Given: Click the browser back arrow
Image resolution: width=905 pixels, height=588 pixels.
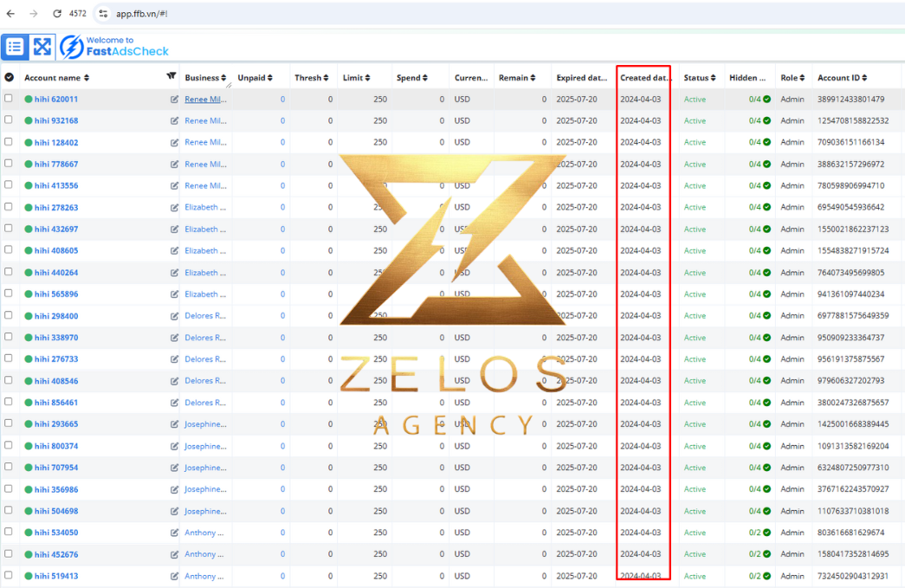Looking at the screenshot, I should click(x=10, y=13).
